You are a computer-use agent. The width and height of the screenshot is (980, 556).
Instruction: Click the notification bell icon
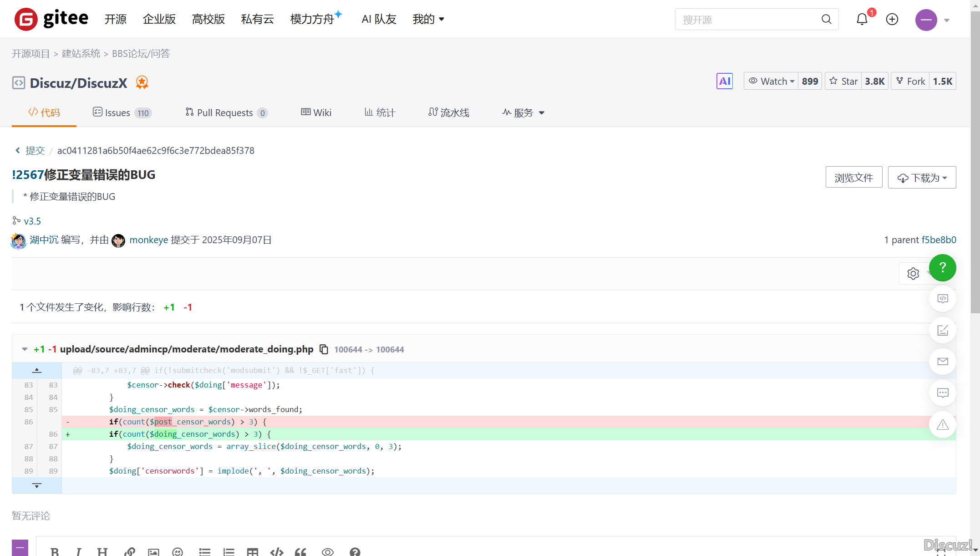coord(862,19)
